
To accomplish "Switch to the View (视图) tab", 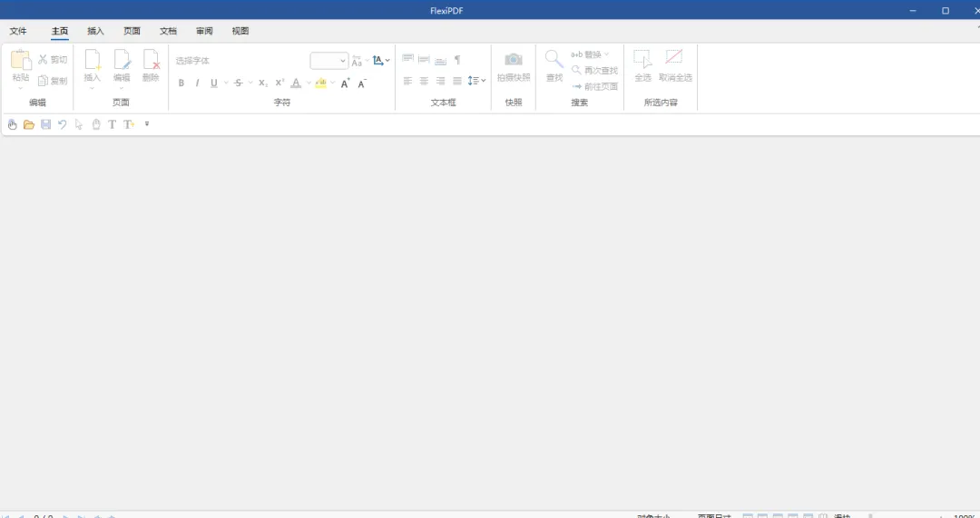I will [240, 31].
